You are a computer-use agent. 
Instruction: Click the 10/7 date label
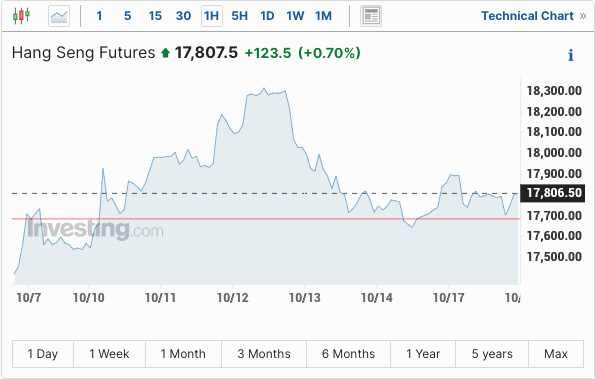(x=28, y=298)
